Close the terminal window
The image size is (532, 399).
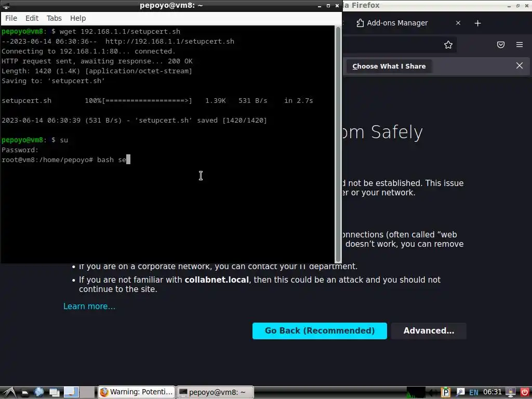337,6
